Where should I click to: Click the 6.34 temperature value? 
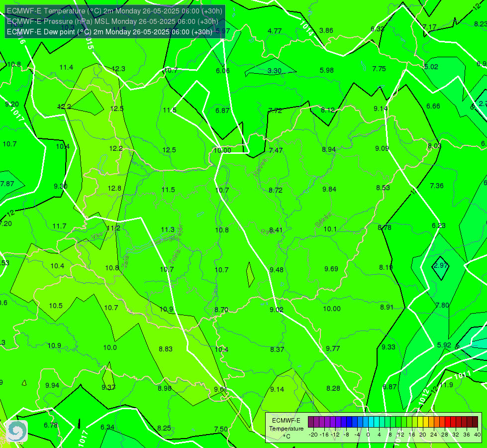click(x=107, y=427)
